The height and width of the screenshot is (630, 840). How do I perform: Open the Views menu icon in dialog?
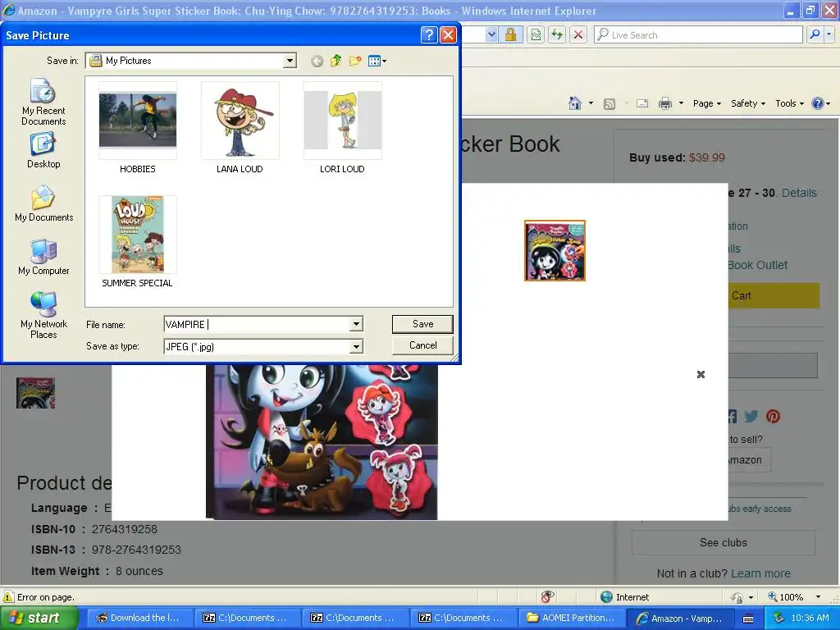[377, 61]
